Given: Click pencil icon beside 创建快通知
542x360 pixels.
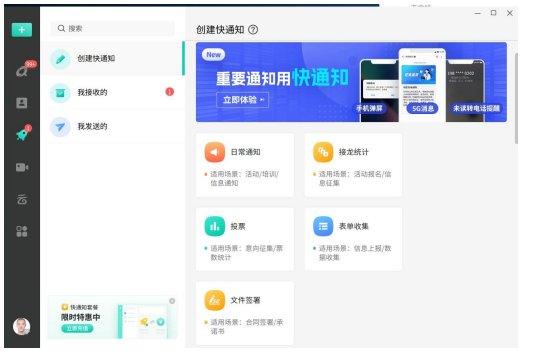Looking at the screenshot, I should 60,59.
